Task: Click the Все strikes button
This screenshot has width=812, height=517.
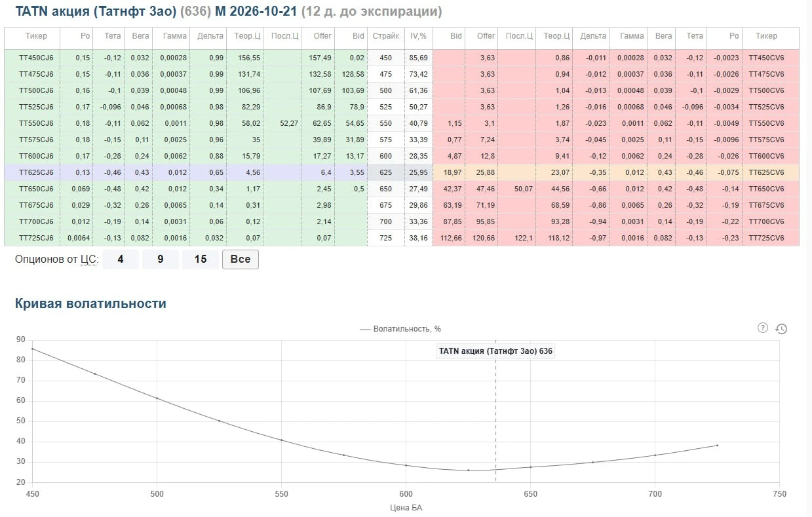Action: [241, 259]
